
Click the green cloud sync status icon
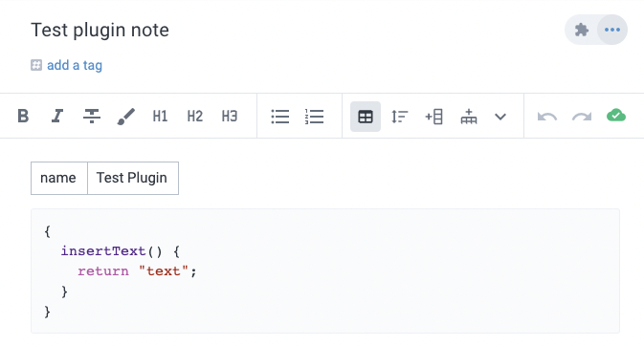click(616, 116)
